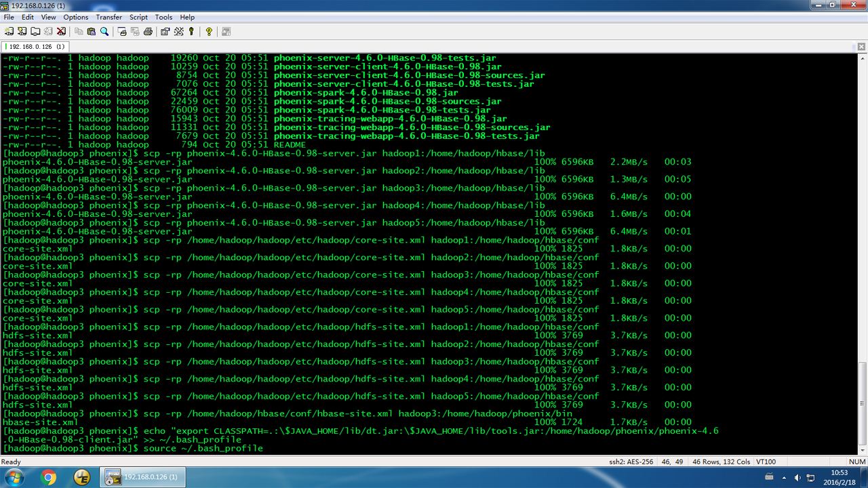Click the greyed SecureFX toolbar icon
The height and width of the screenshot is (488, 868).
(226, 31)
